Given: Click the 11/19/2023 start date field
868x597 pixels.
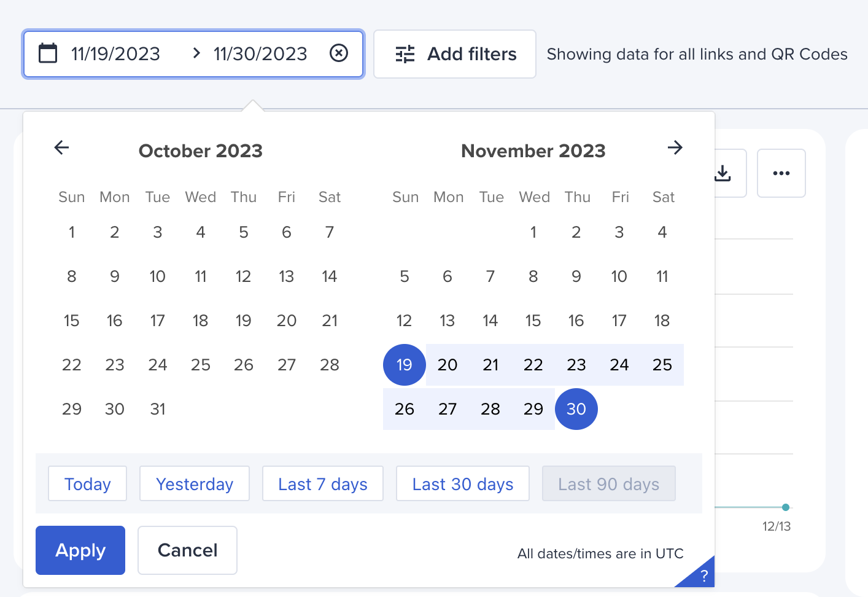Looking at the screenshot, I should coord(116,54).
